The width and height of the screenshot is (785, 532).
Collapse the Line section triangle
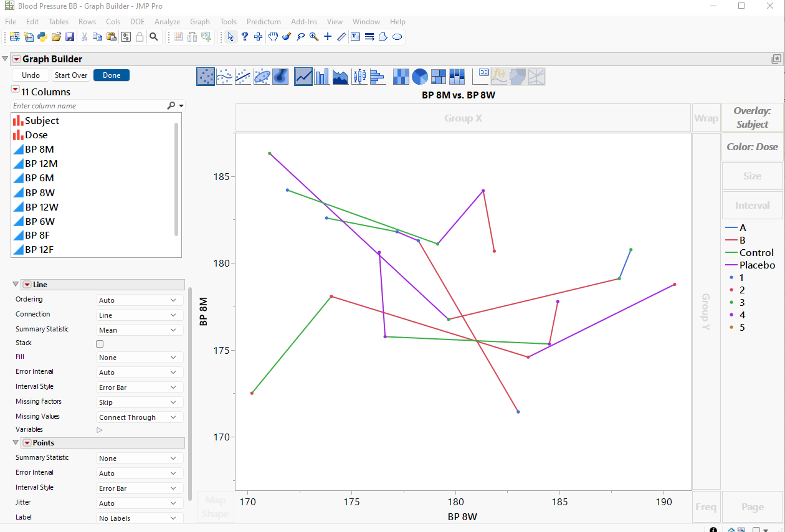[16, 284]
